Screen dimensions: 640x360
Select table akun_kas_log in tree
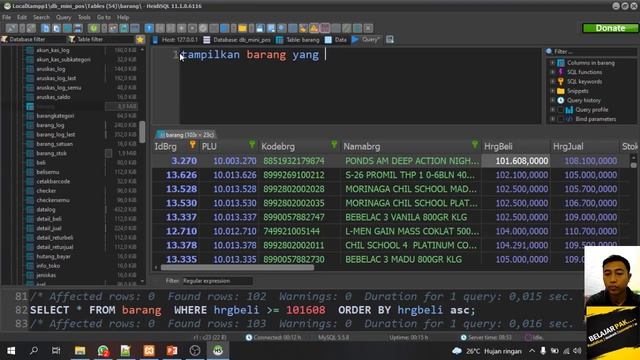53,50
